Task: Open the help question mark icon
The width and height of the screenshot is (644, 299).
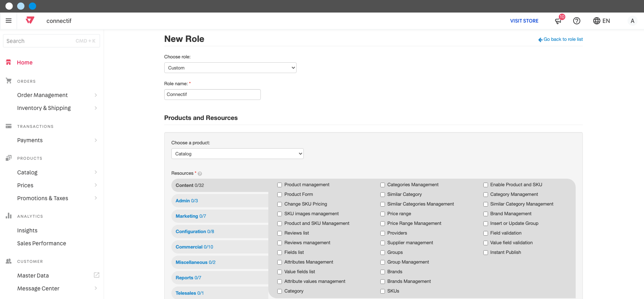Action: point(577,21)
